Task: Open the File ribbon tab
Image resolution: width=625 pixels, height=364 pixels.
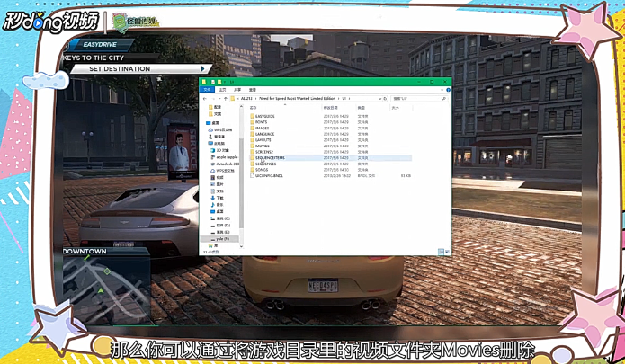Action: tap(207, 90)
